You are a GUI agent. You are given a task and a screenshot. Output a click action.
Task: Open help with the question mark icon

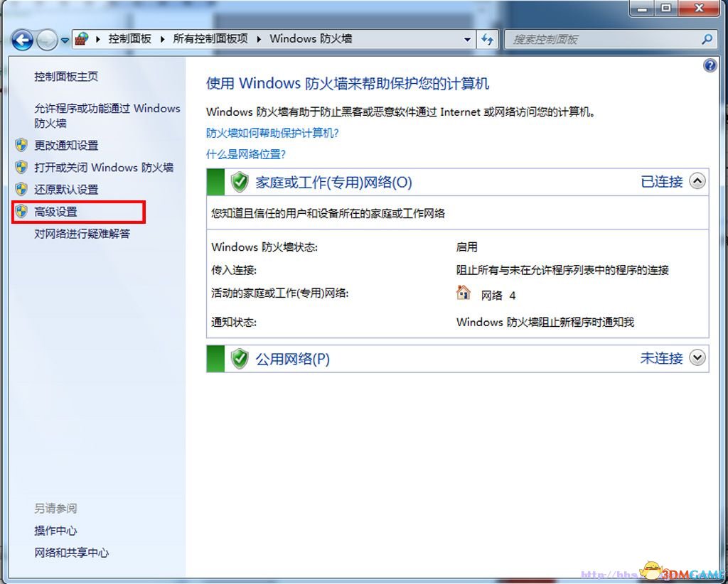(710, 65)
